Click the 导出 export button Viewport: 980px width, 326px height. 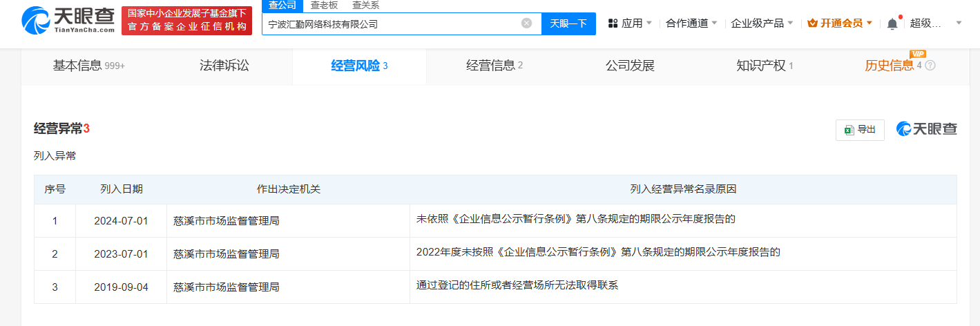[860, 130]
